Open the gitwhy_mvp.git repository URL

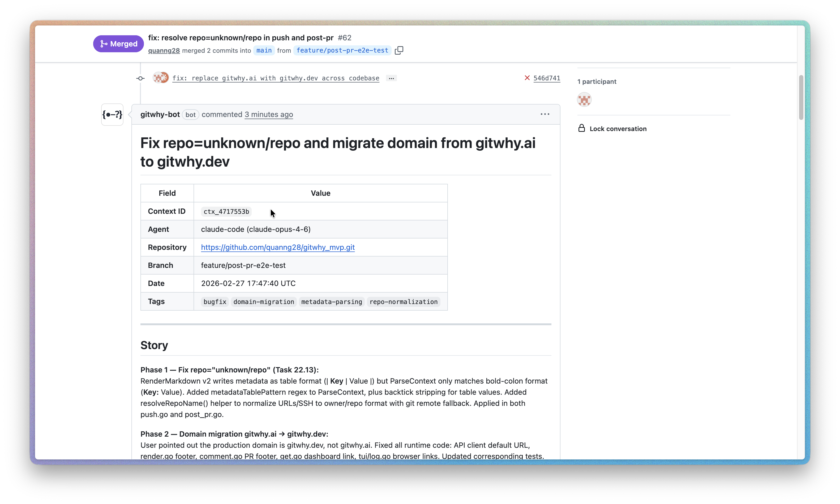point(278,247)
